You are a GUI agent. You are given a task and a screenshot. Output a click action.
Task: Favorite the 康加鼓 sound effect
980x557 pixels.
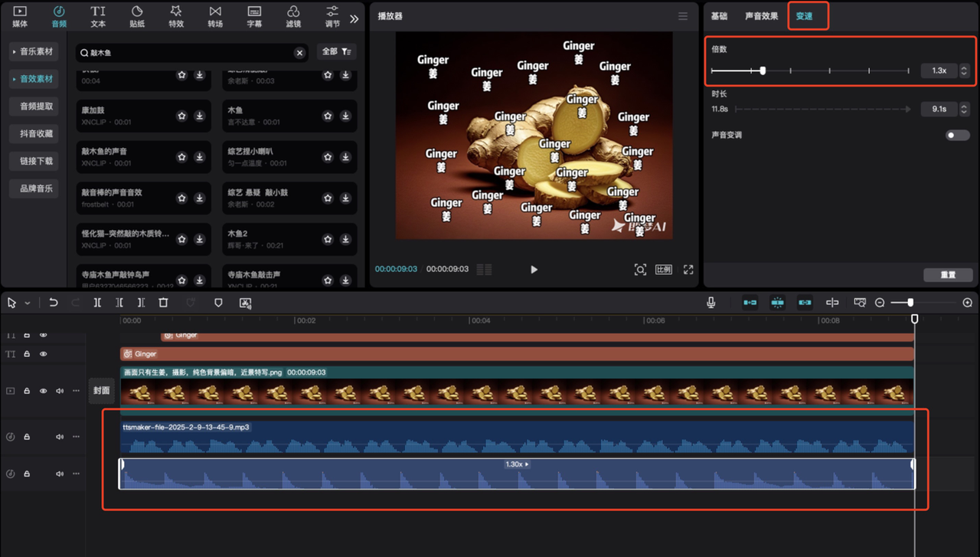pos(181,116)
